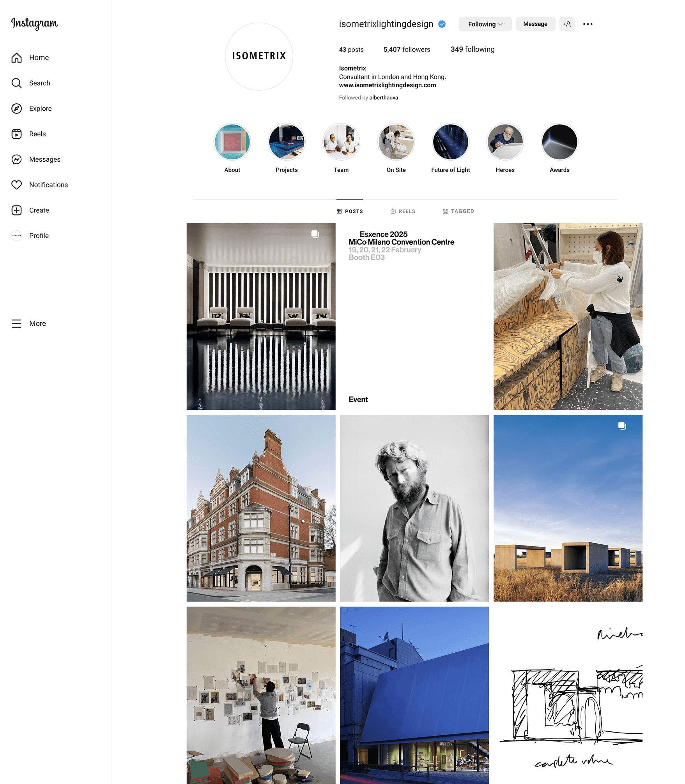Open the Team story highlight

[x=341, y=142]
